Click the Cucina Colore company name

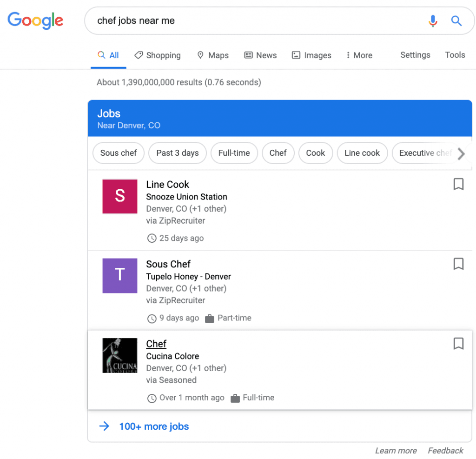pyautogui.click(x=173, y=356)
